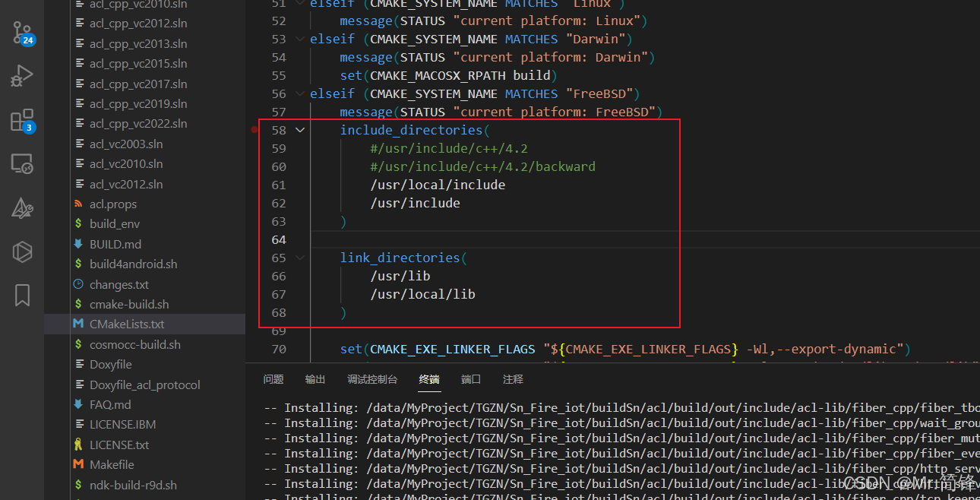
Task: Open the 调试控制台 debug console tab
Action: click(372, 379)
